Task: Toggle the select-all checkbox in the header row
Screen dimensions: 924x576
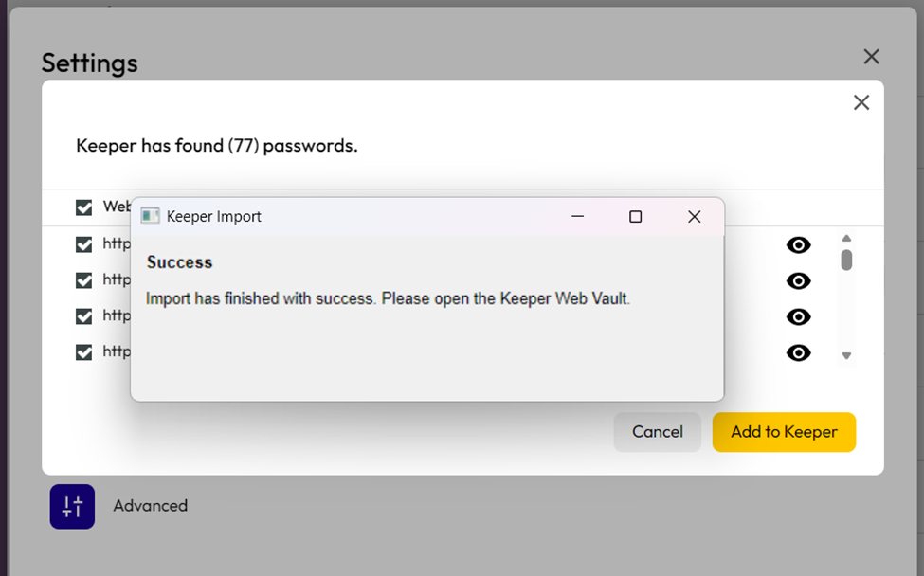Action: (84, 207)
